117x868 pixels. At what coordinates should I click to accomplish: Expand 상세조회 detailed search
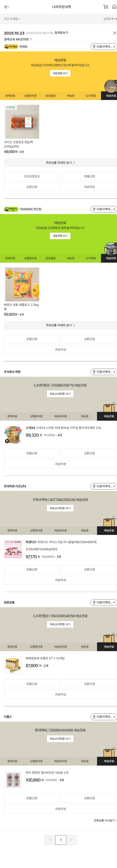tap(110, 19)
